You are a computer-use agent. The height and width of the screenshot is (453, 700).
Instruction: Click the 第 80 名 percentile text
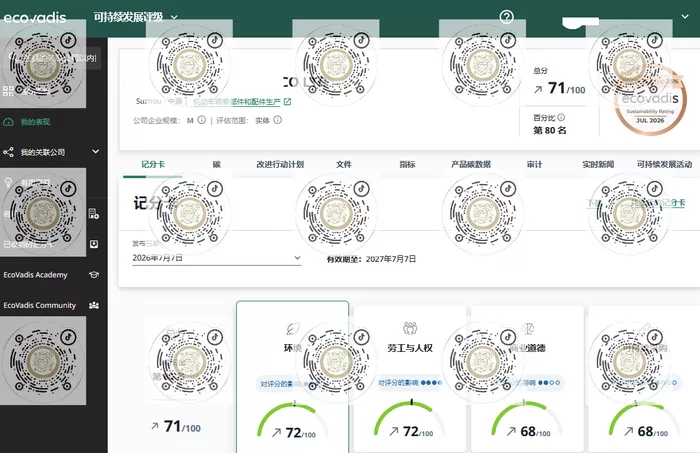[550, 130]
